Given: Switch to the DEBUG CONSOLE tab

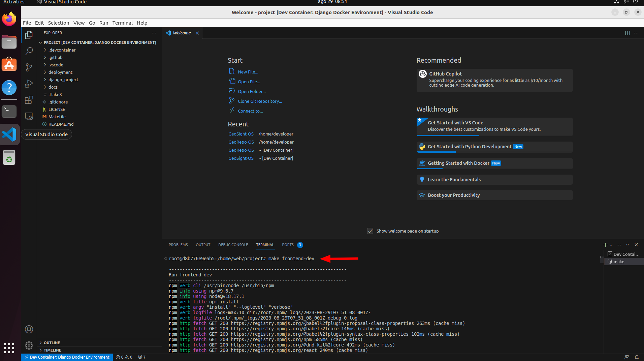Looking at the screenshot, I should 233,245.
